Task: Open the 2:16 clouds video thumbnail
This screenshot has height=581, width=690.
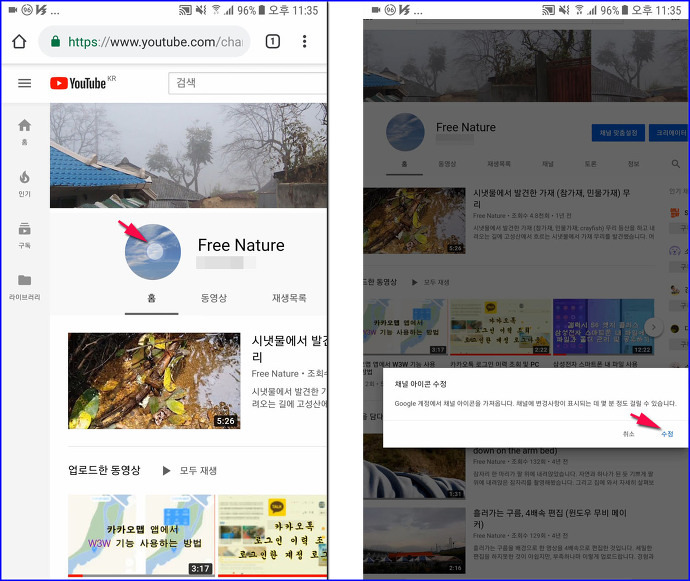Action: point(414,541)
